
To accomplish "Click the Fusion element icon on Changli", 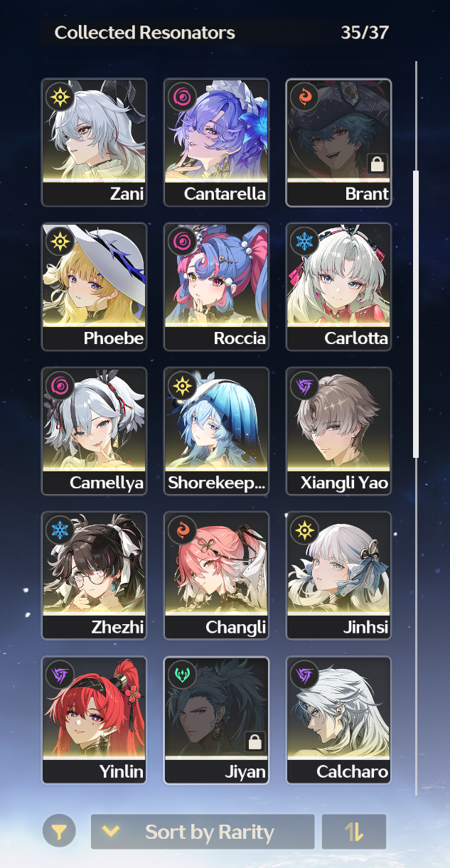I will [x=181, y=530].
